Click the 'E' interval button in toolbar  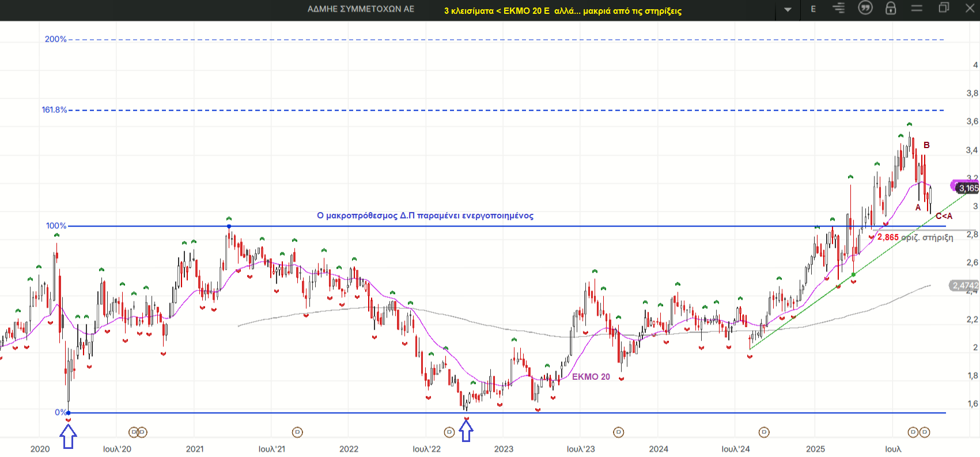(813, 9)
